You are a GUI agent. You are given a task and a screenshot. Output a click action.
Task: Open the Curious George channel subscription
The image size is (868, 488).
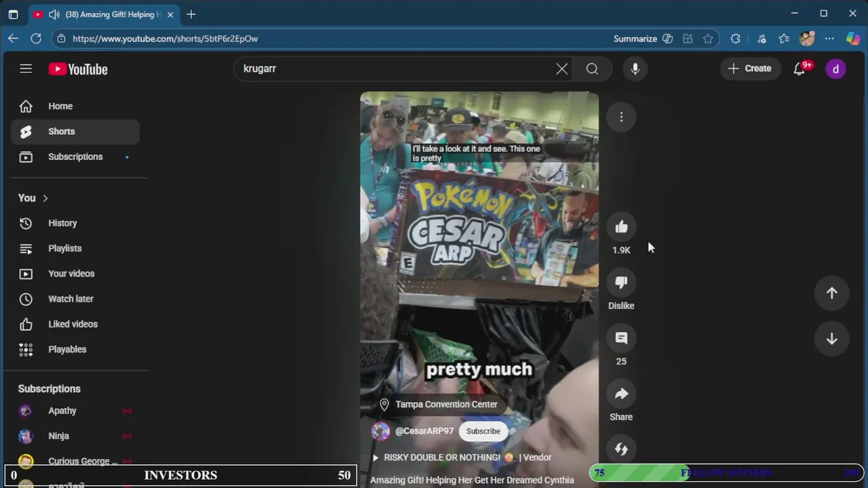(x=75, y=461)
